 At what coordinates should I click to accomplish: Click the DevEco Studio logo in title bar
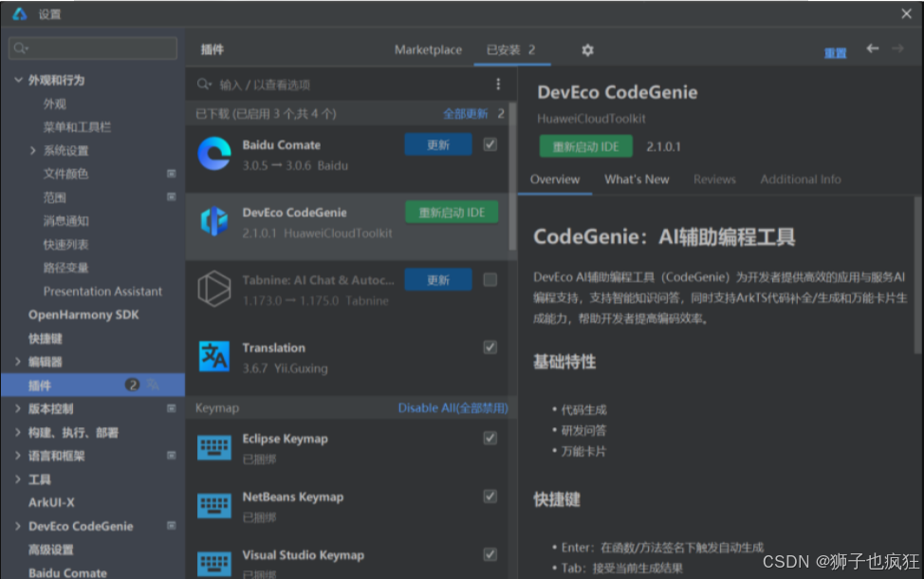tap(19, 13)
